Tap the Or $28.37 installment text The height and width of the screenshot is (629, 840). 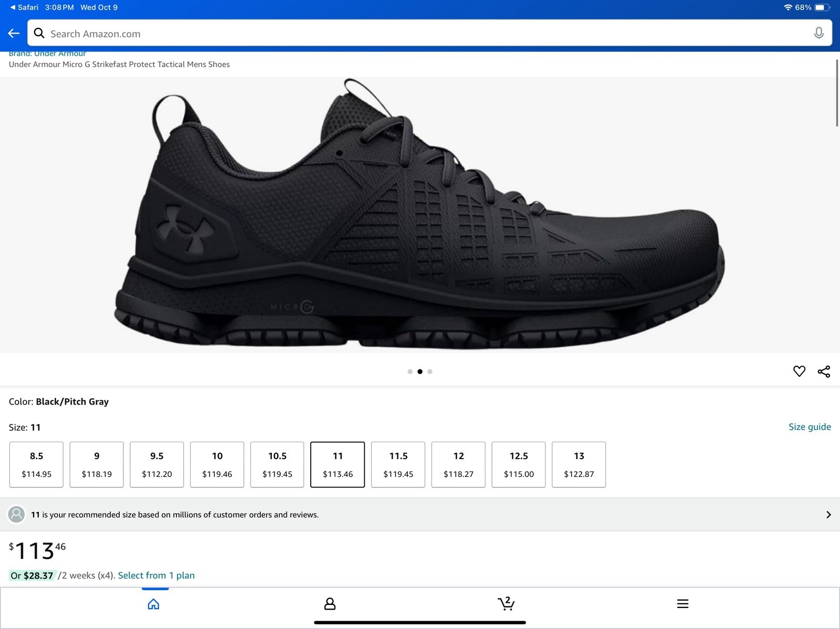tap(32, 575)
